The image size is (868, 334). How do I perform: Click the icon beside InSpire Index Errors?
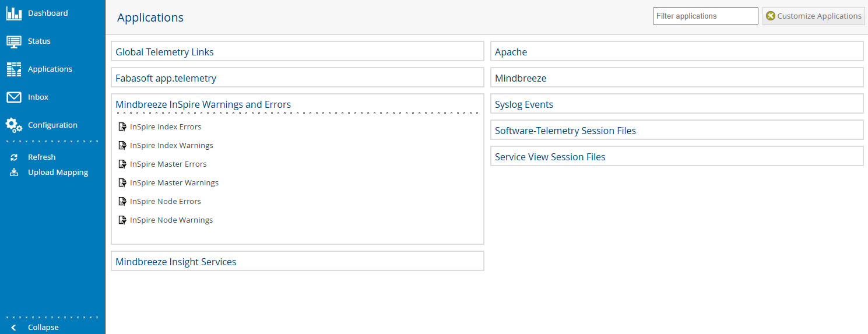coord(122,127)
